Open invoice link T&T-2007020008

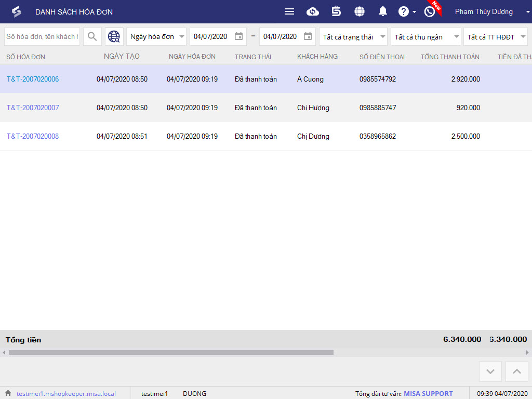point(33,136)
